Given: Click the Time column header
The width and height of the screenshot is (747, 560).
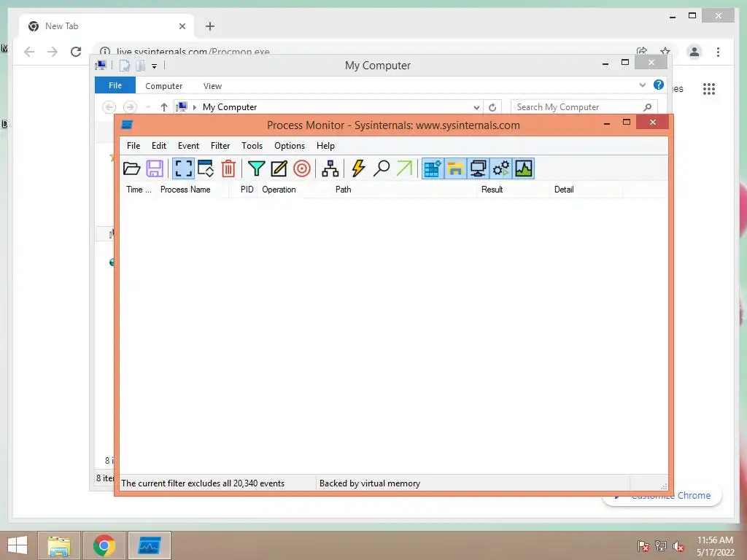Looking at the screenshot, I should point(138,190).
